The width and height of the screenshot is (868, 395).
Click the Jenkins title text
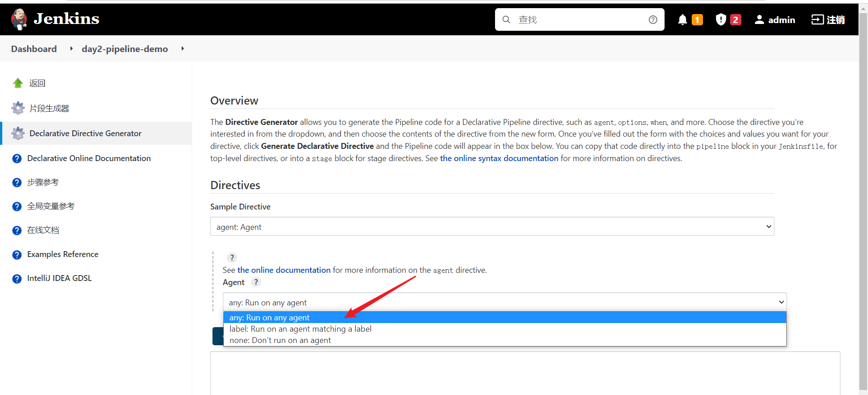[x=66, y=19]
